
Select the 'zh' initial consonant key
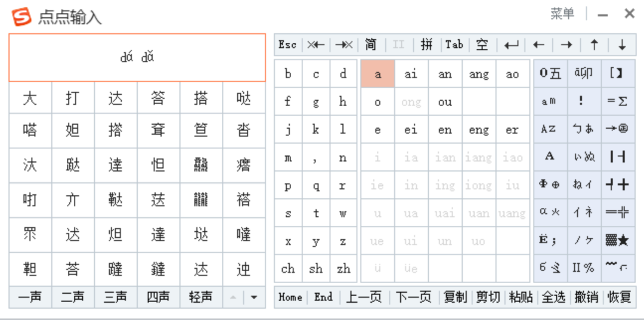[343, 269]
